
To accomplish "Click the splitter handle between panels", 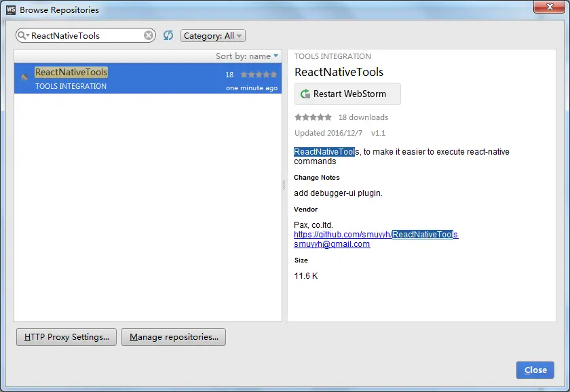I will [284, 185].
